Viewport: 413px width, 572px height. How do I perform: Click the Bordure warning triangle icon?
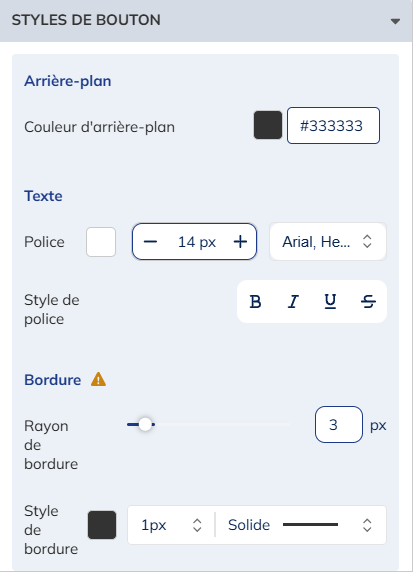tap(99, 379)
